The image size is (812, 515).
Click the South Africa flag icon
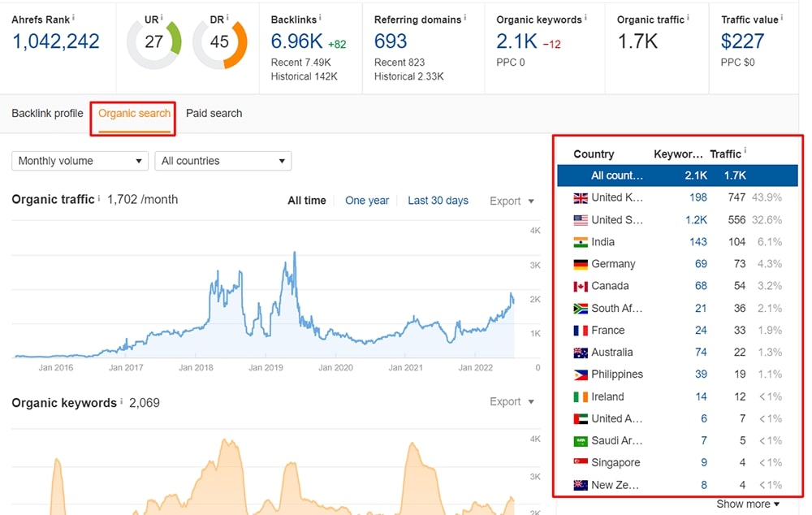tap(581, 309)
